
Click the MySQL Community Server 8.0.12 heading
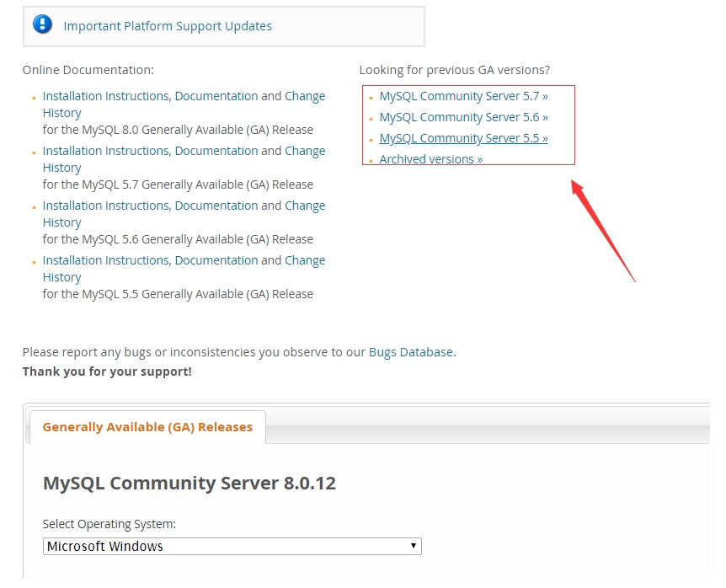click(x=190, y=484)
